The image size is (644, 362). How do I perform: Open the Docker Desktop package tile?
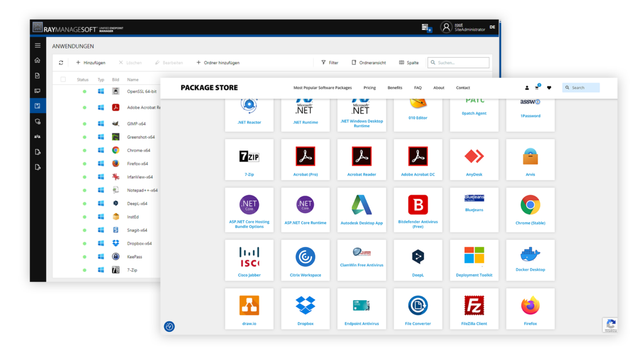(x=530, y=260)
